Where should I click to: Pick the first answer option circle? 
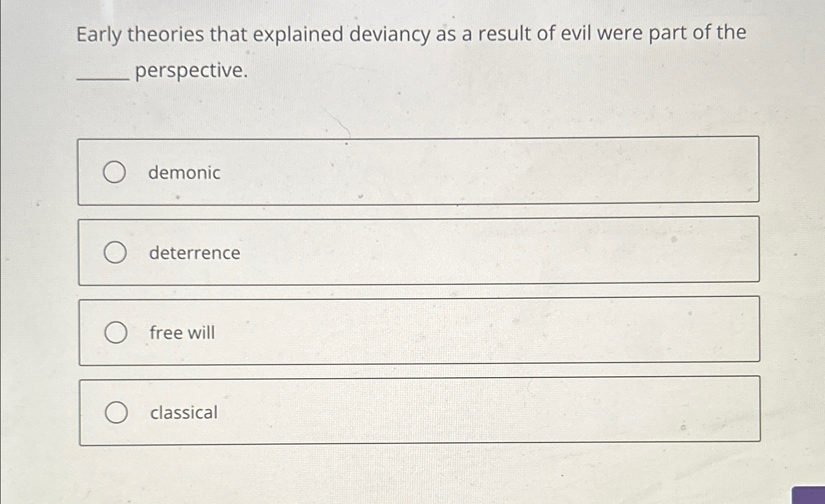116,172
